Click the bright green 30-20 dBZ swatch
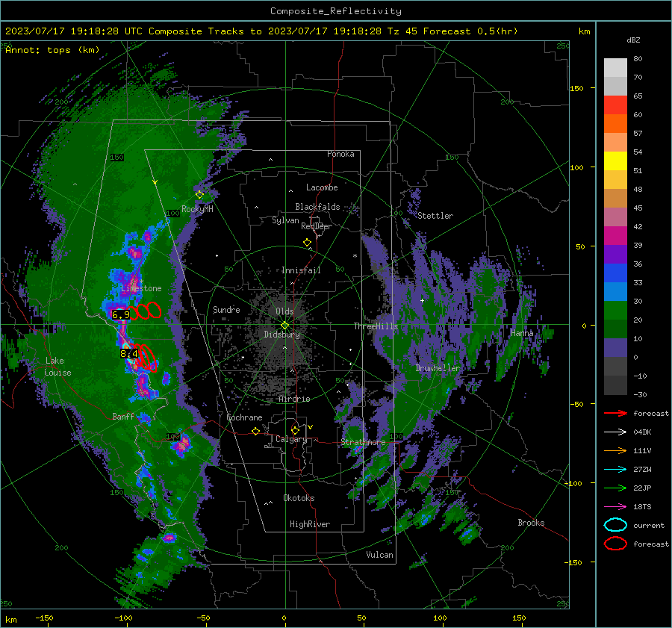 click(615, 311)
